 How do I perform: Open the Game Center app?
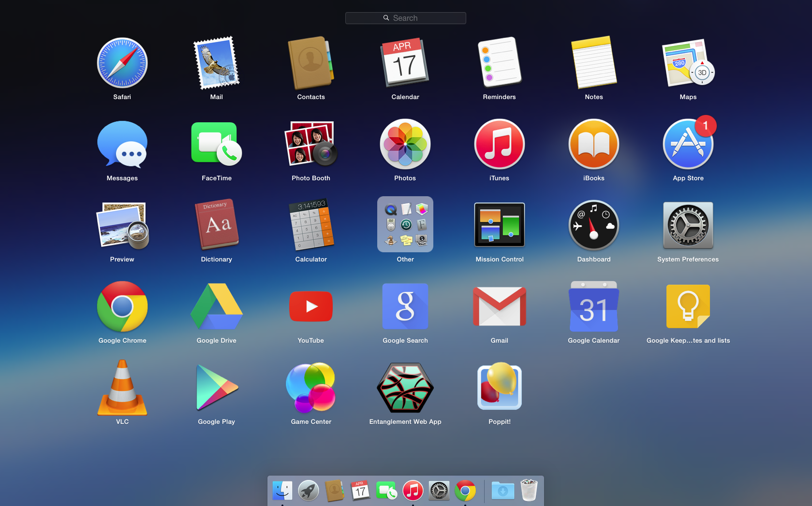point(311,388)
